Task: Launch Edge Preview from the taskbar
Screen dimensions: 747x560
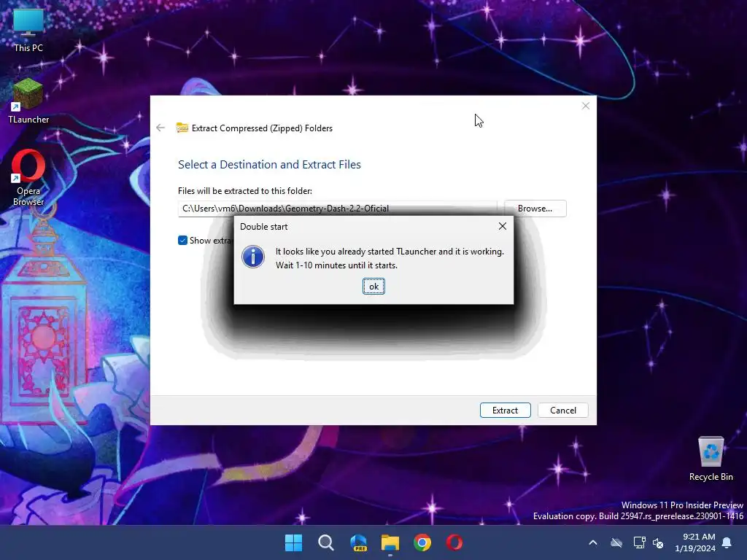Action: [358, 542]
